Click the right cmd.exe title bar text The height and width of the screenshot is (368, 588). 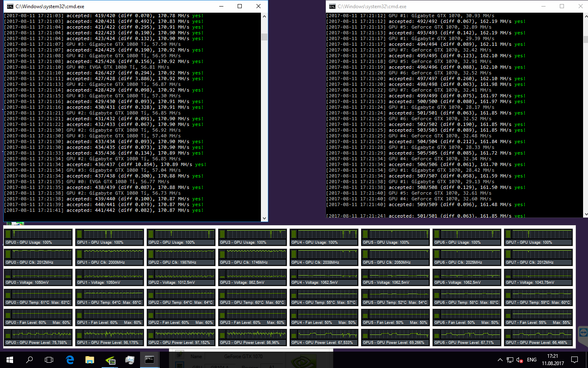372,7
